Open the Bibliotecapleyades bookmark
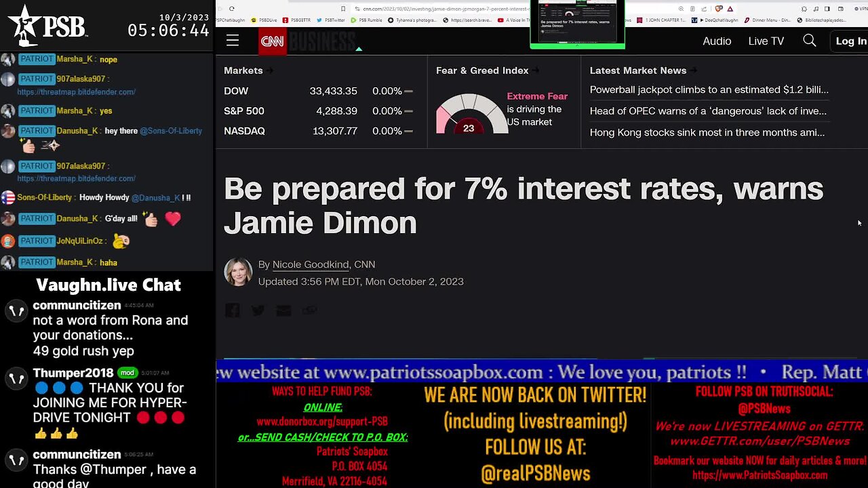 click(821, 20)
